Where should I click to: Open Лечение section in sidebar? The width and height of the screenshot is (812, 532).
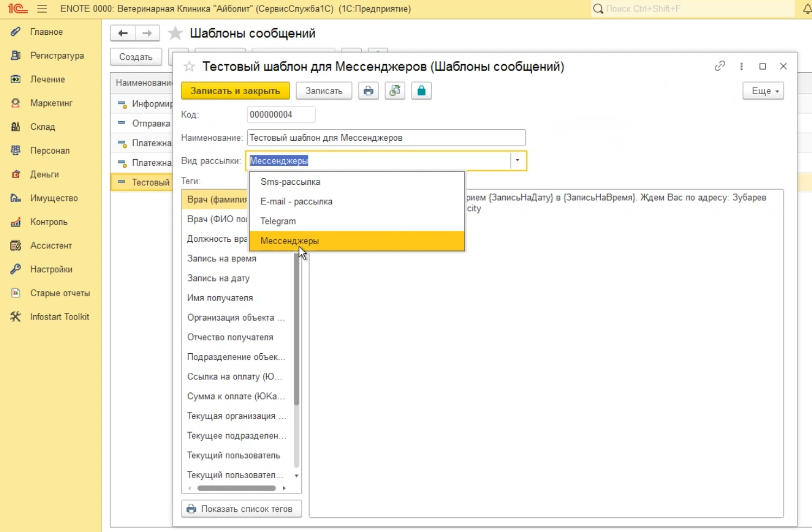tap(47, 79)
